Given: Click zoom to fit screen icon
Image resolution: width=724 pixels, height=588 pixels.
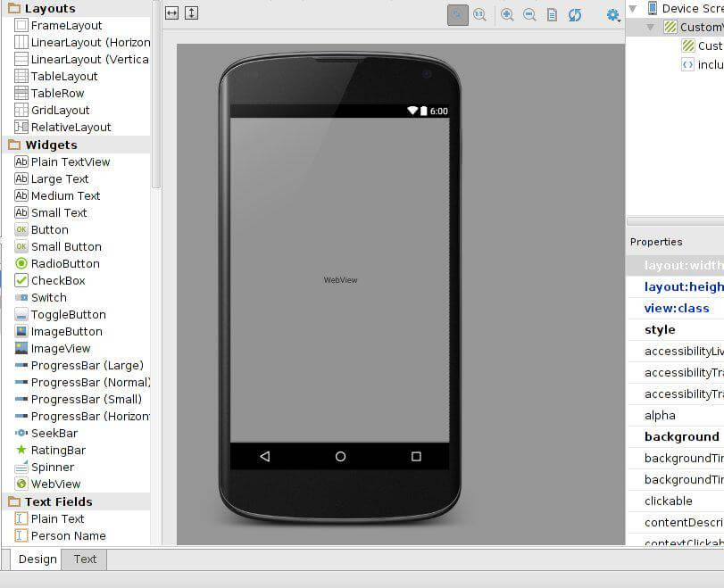Looking at the screenshot, I should [x=458, y=14].
